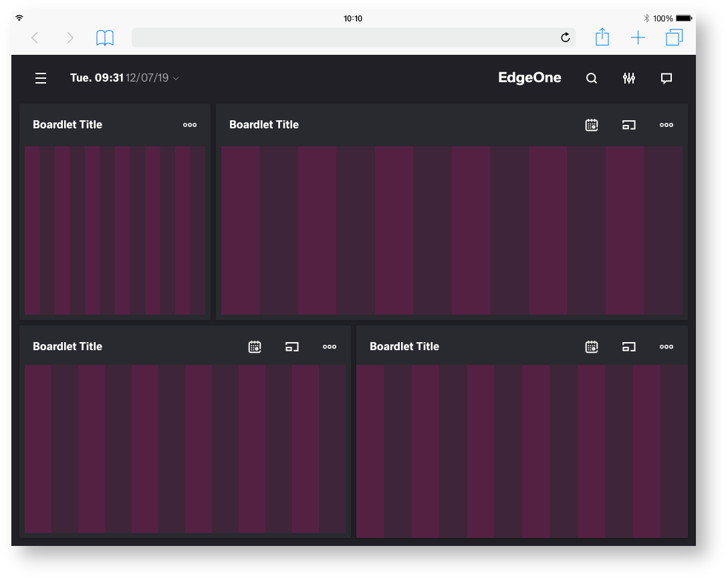Reload the page in Safari
Image resolution: width=728 pixels, height=578 pixels.
(x=566, y=38)
